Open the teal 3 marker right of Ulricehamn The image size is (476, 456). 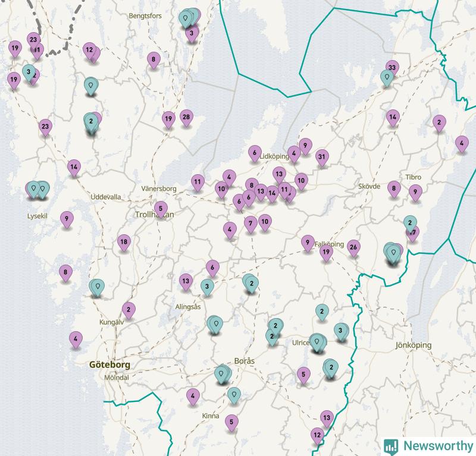[x=340, y=331]
